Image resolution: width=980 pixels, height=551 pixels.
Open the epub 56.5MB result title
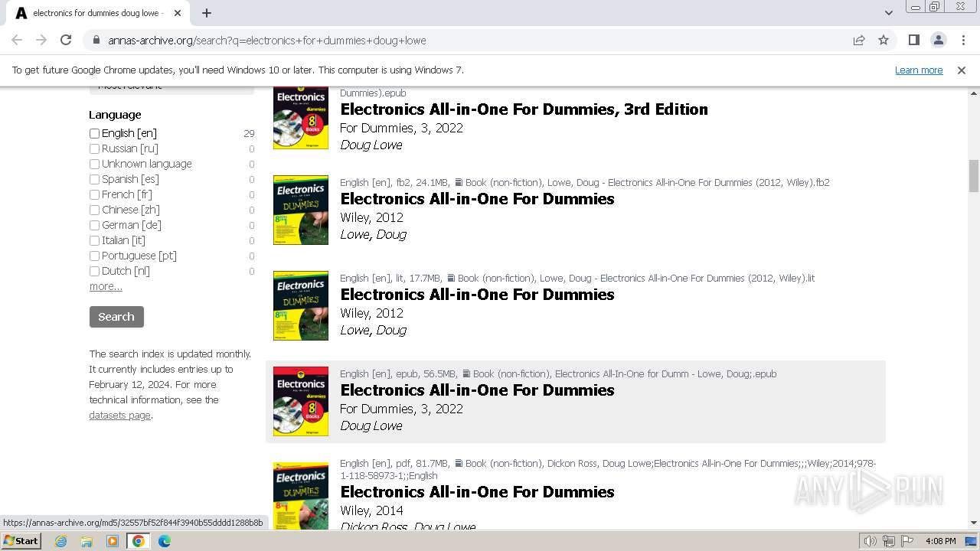click(477, 390)
